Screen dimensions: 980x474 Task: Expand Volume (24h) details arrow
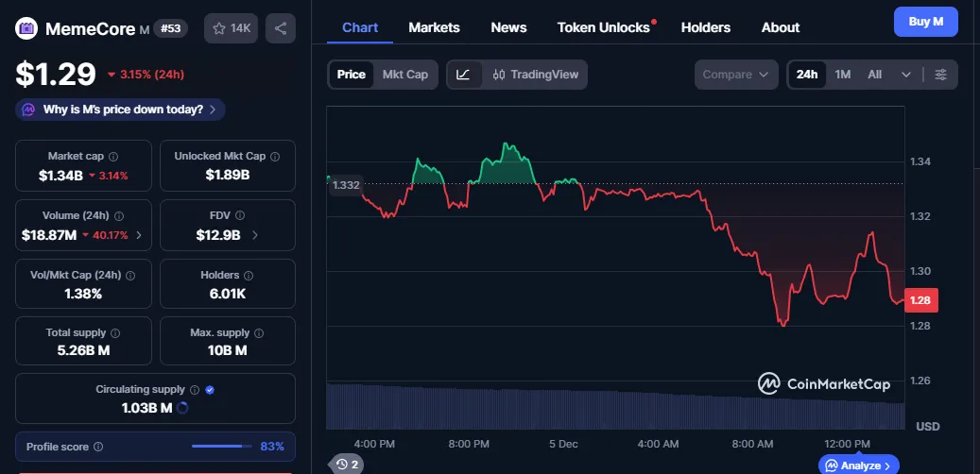coord(139,235)
